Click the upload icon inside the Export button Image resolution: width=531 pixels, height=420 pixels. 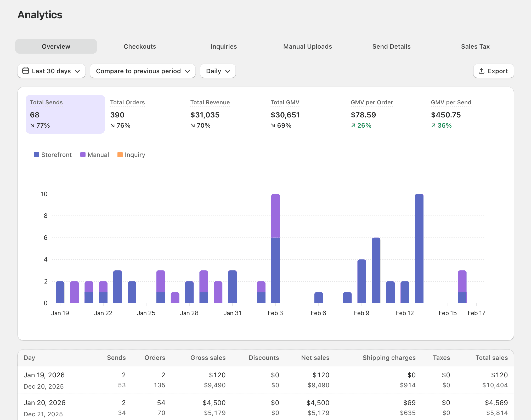click(x=482, y=71)
